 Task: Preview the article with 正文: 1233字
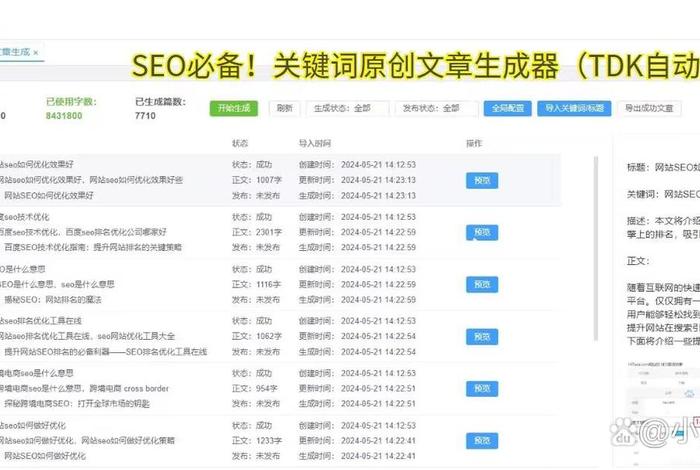click(482, 441)
